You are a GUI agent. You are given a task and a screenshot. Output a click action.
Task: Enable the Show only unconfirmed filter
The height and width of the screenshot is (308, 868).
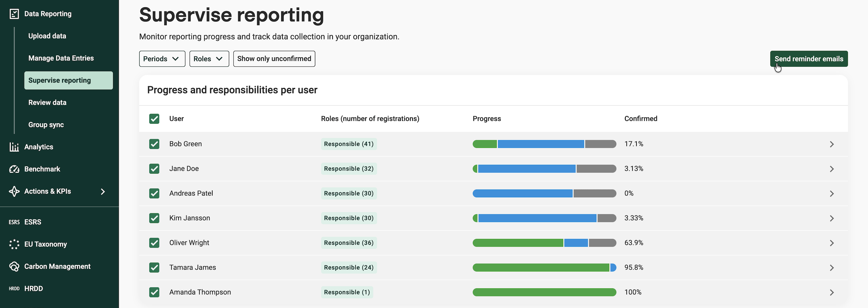click(274, 59)
